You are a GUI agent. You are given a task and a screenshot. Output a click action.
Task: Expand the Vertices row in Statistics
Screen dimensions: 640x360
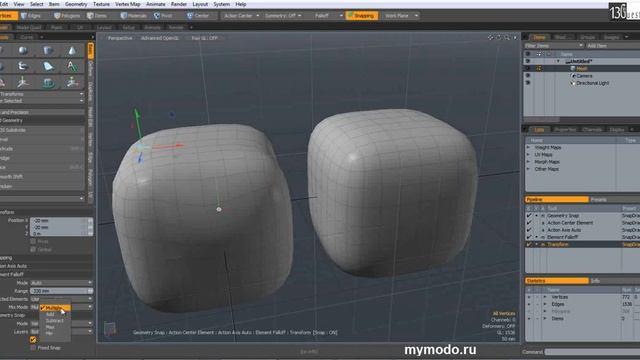544,297
